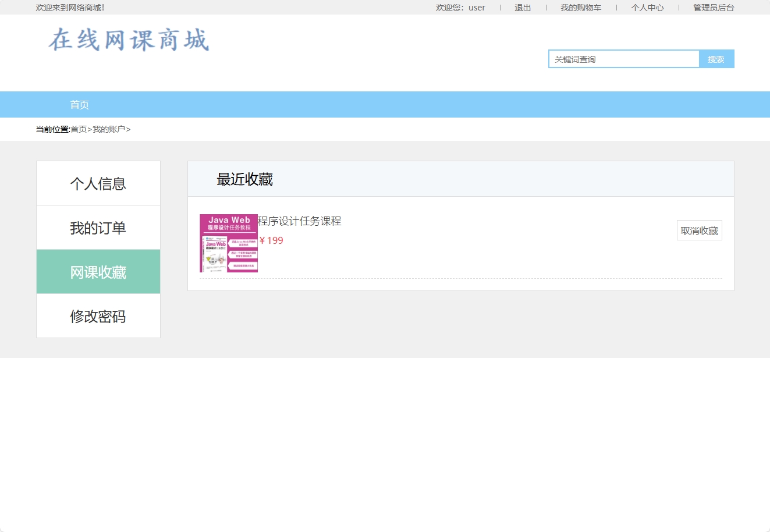Viewport: 770px width, 532px height.
Task: Open the Java Web 程序设计任务课程 title
Action: click(x=300, y=221)
